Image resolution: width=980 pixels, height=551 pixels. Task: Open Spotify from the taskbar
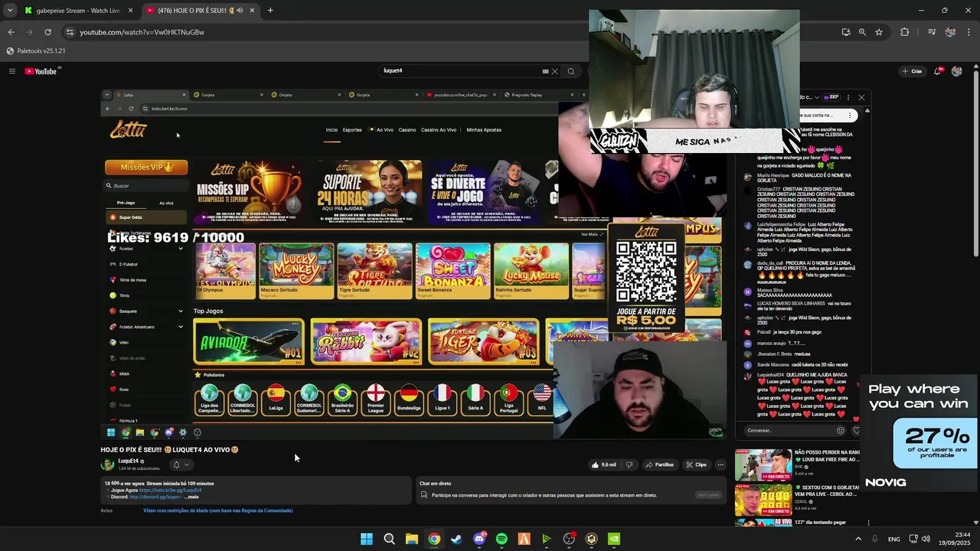pyautogui.click(x=501, y=539)
